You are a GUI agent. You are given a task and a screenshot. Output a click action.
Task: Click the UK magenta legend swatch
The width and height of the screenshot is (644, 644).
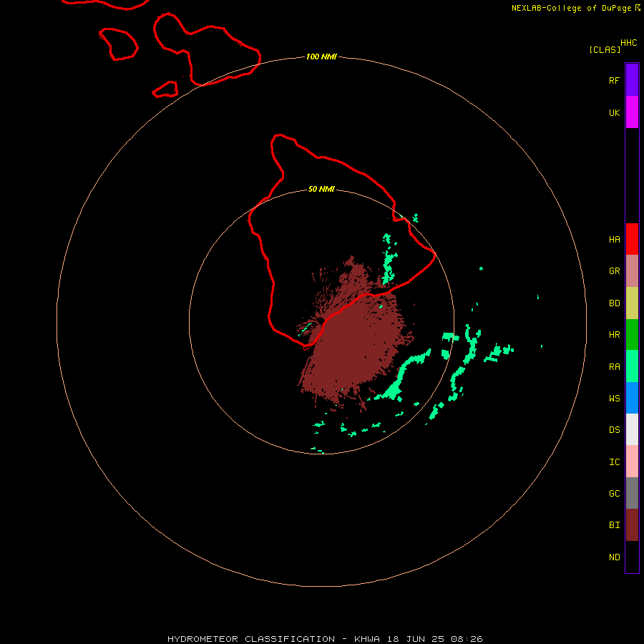point(632,112)
